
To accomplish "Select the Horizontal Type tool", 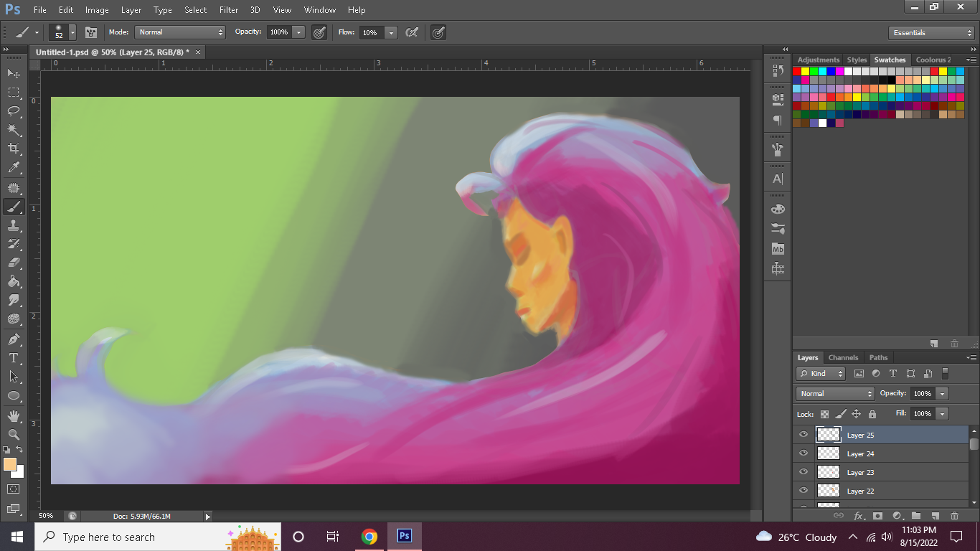I will click(x=14, y=358).
